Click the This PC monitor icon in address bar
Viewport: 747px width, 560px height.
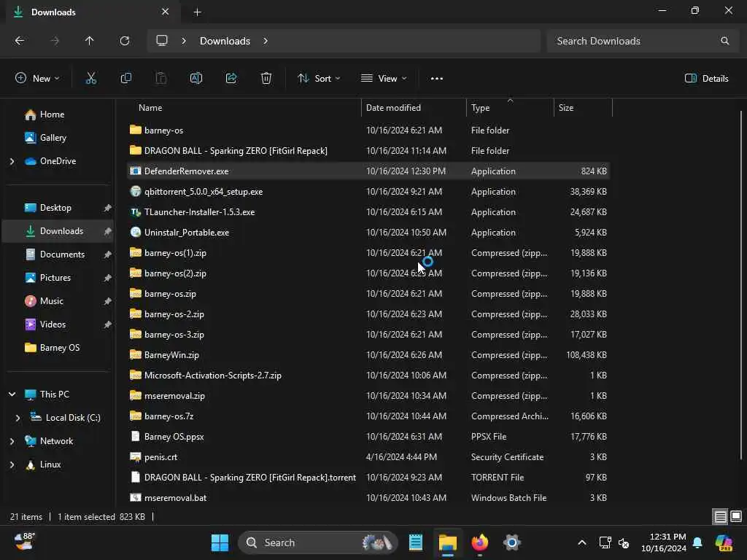click(162, 41)
